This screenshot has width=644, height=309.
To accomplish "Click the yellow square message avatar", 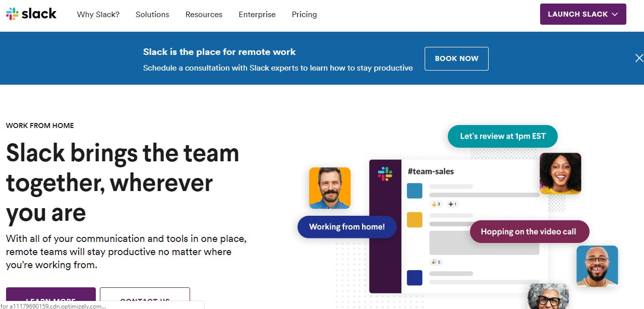I will [x=415, y=220].
